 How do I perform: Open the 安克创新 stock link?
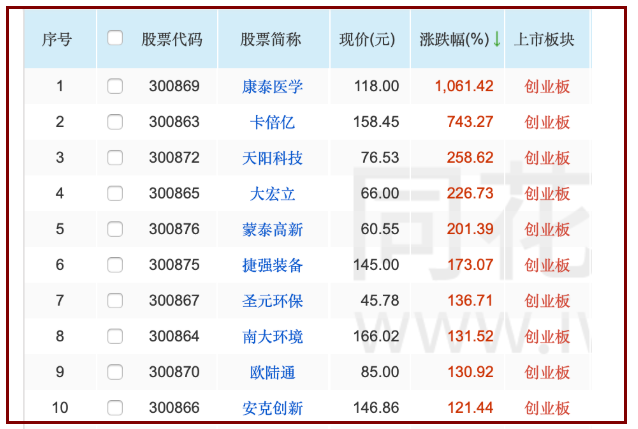point(272,408)
